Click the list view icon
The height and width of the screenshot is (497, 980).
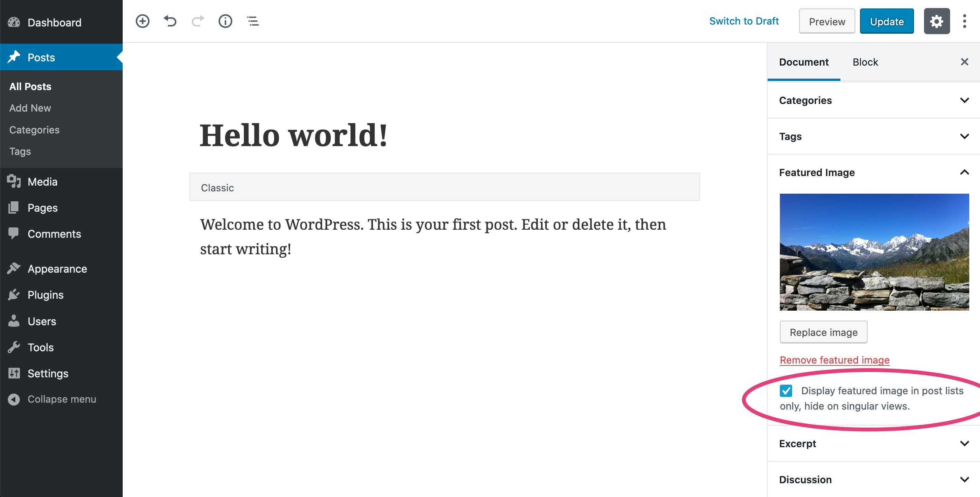pos(252,21)
